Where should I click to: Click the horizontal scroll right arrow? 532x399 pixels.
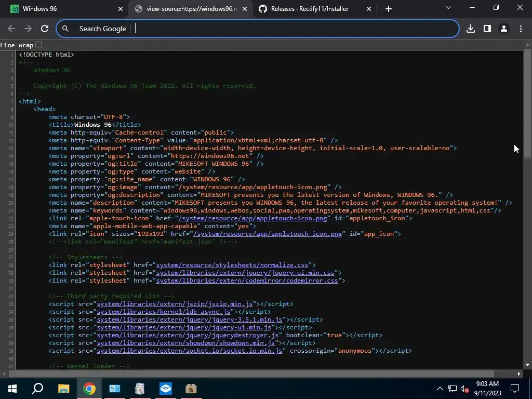(x=519, y=374)
